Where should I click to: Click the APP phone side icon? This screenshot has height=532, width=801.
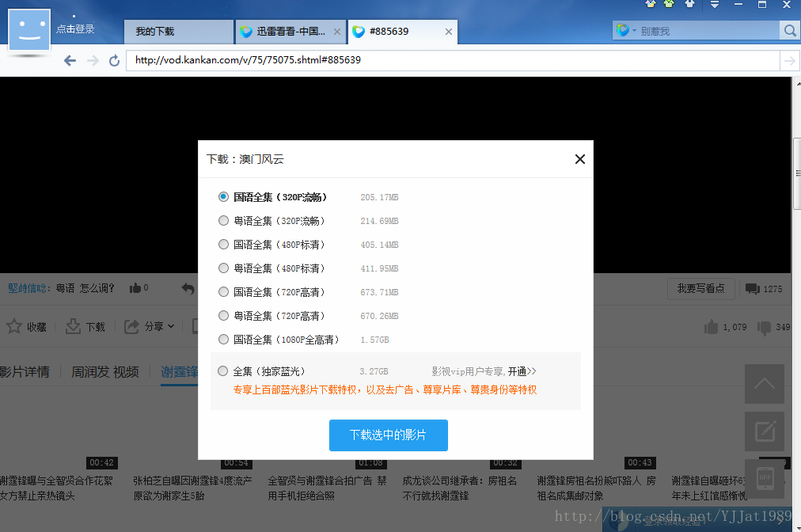(765, 479)
